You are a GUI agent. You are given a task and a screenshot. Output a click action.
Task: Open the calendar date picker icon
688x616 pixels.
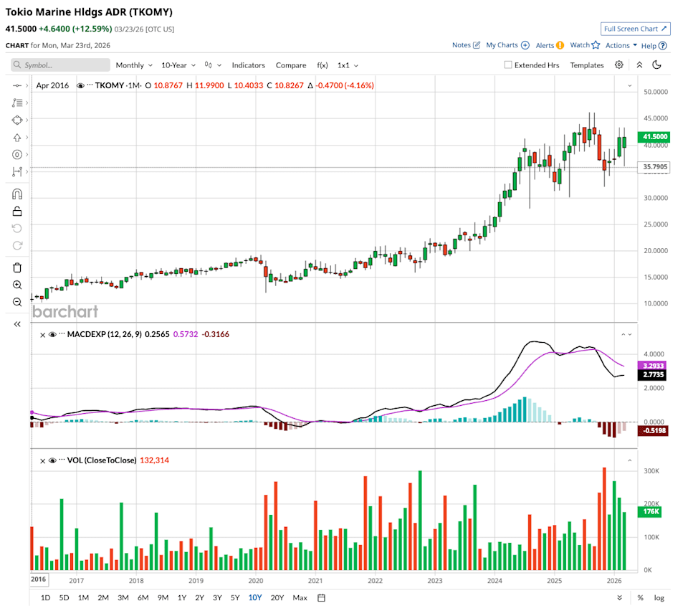click(320, 597)
